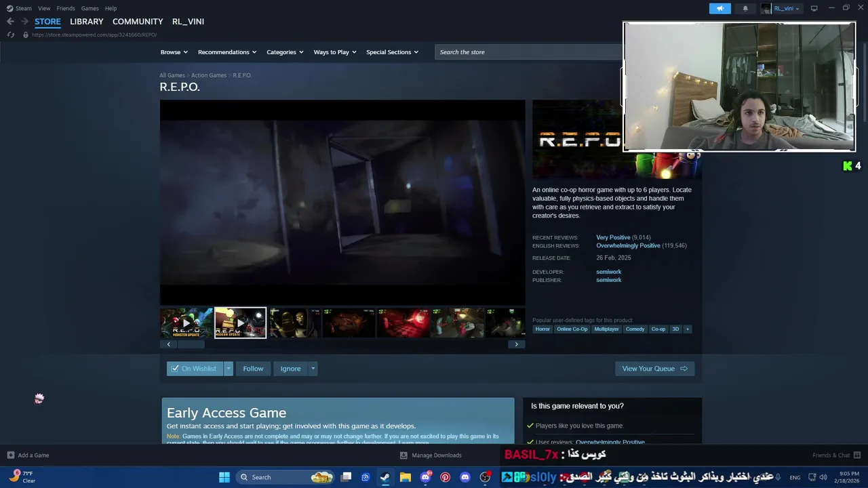This screenshot has height=488, width=868.
Task: Click the Follow button
Action: click(253, 369)
